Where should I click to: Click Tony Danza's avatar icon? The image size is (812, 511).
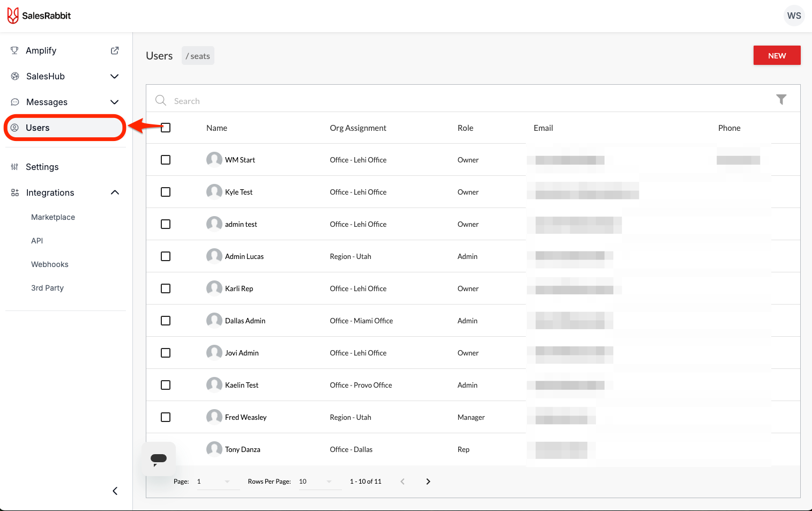click(x=214, y=449)
